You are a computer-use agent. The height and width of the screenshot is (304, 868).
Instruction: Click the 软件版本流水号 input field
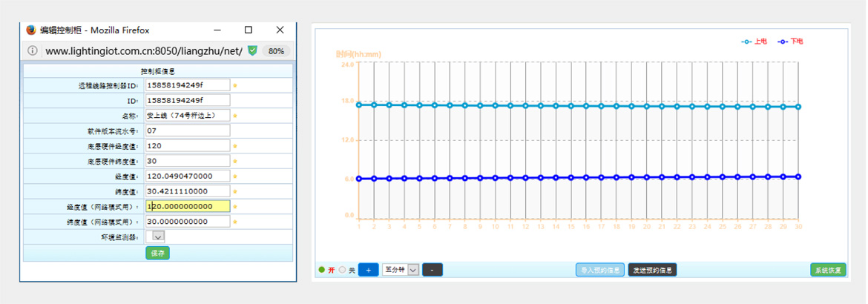pos(188,130)
